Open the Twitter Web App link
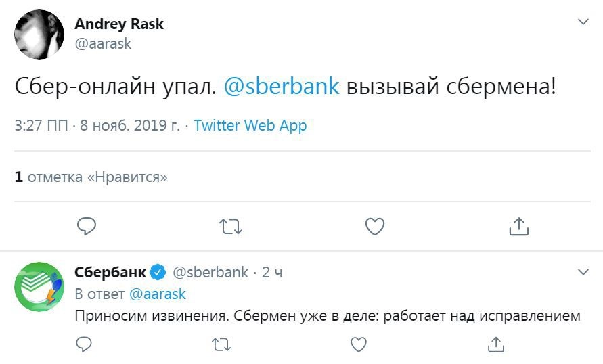This screenshot has width=603, height=364. coord(250,126)
